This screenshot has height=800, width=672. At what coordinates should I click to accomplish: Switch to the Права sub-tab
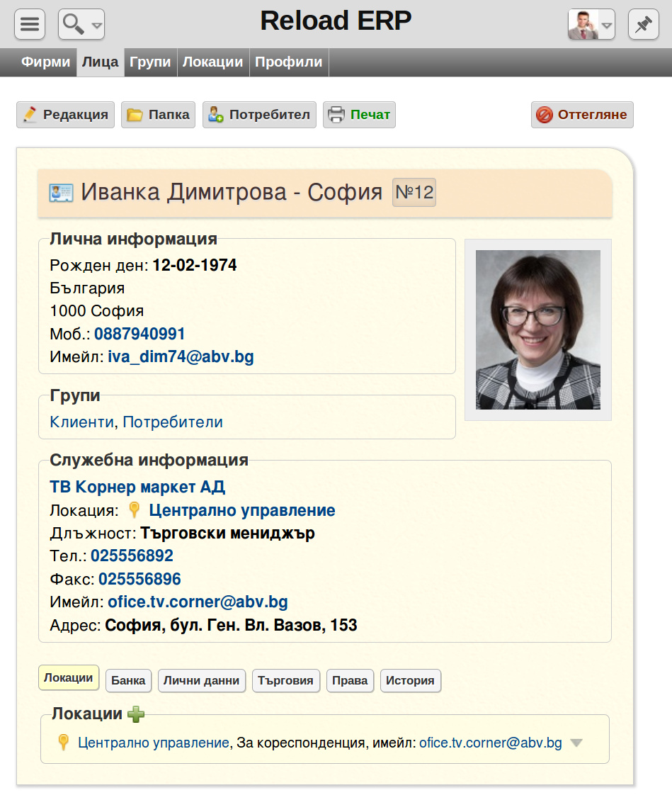pos(350,681)
